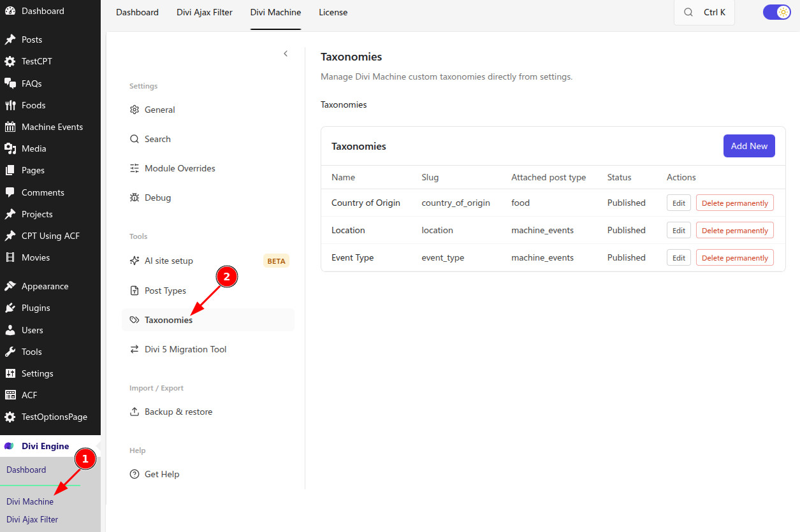
Task: Click the 'food' attached post type cell
Action: [521, 203]
